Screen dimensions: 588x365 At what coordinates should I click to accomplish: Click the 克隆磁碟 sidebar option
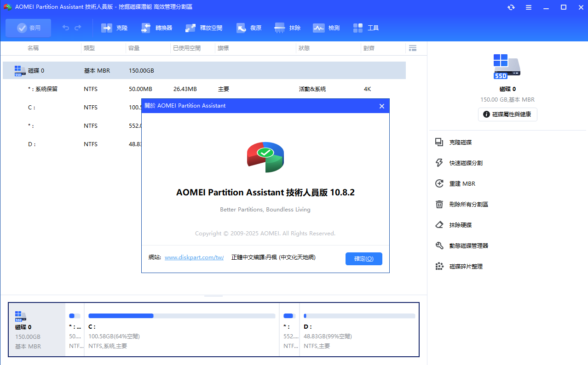point(460,143)
